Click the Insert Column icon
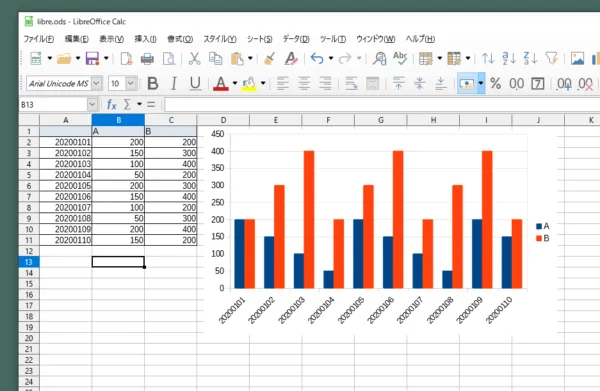The width and height of the screenshot is (600, 391). 454,59
